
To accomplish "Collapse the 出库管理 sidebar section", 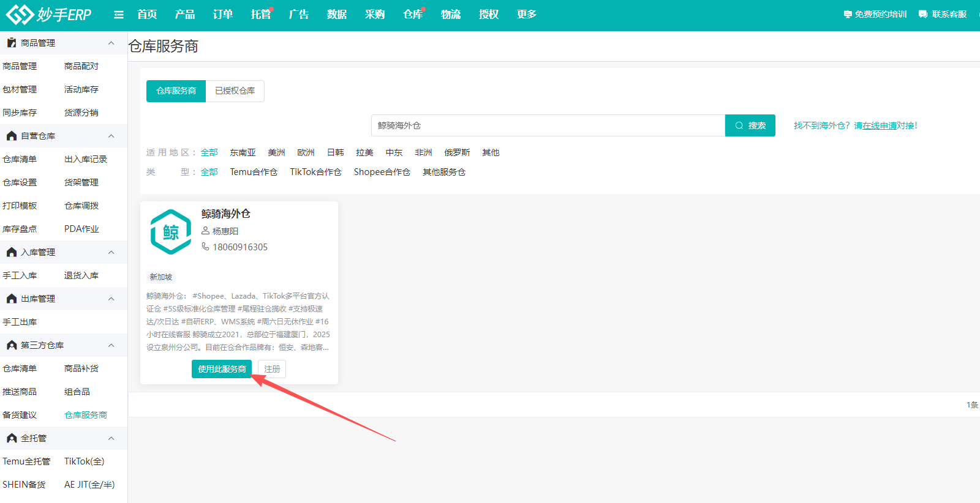I will (111, 299).
